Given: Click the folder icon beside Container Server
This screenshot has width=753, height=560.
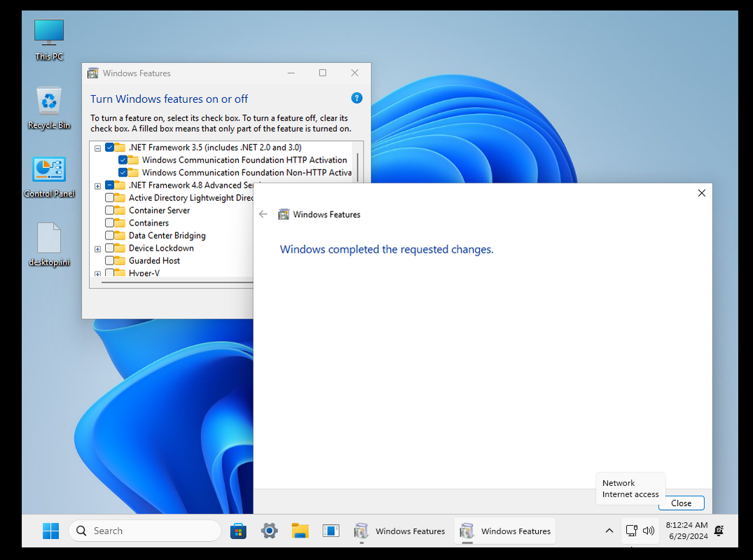Looking at the screenshot, I should [120, 210].
